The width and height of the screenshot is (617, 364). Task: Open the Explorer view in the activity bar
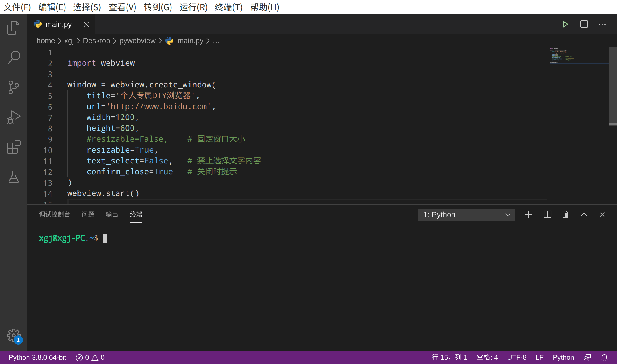[x=13, y=28]
